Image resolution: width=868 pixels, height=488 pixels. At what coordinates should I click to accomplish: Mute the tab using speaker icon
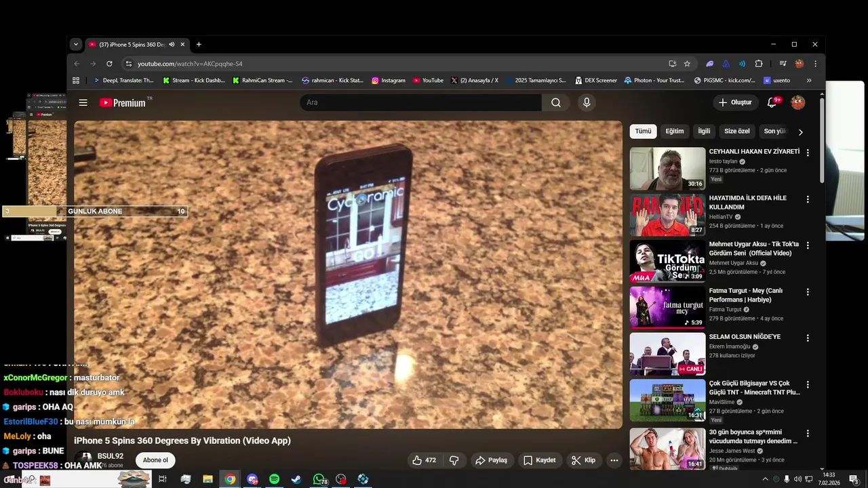click(x=172, y=44)
